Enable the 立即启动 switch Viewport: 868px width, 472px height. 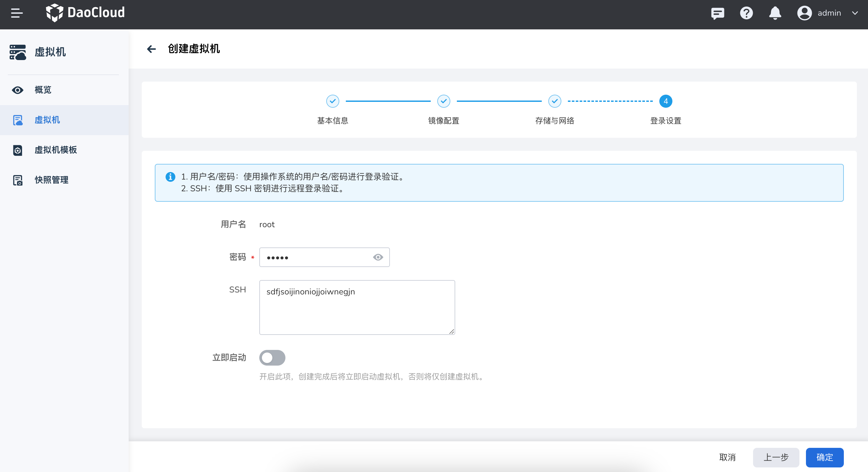[x=272, y=358]
